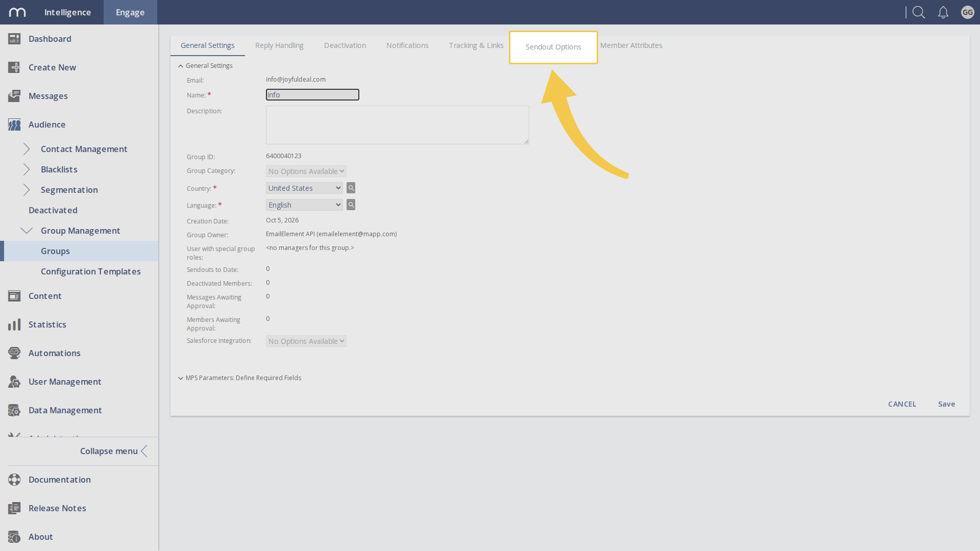Collapse Group Management chevron
The width and height of the screenshot is (980, 551).
[x=27, y=231]
